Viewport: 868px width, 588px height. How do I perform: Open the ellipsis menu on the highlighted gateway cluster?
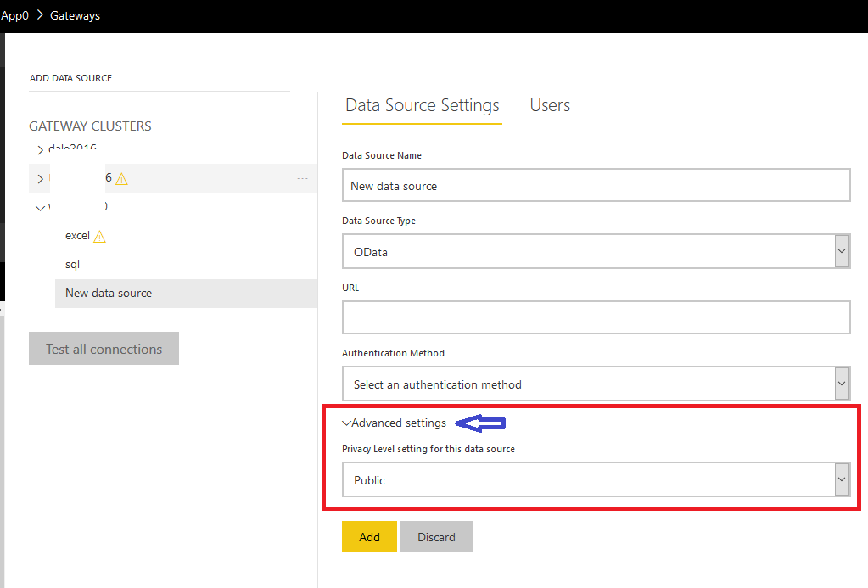coord(302,178)
